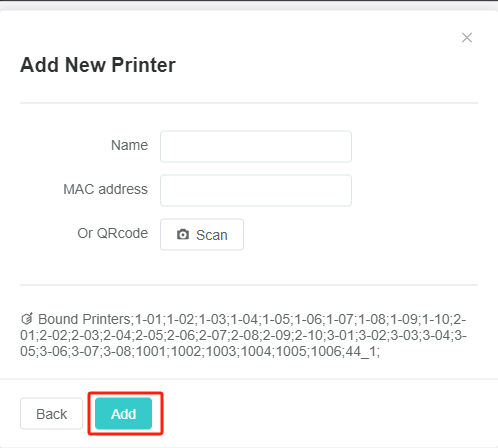
Task: Go back with the Back button
Action: point(51,414)
